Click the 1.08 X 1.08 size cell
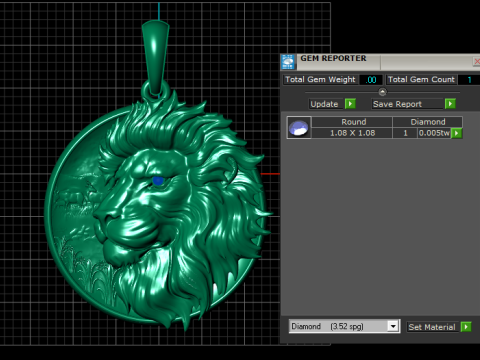The height and width of the screenshot is (360, 480). click(352, 133)
